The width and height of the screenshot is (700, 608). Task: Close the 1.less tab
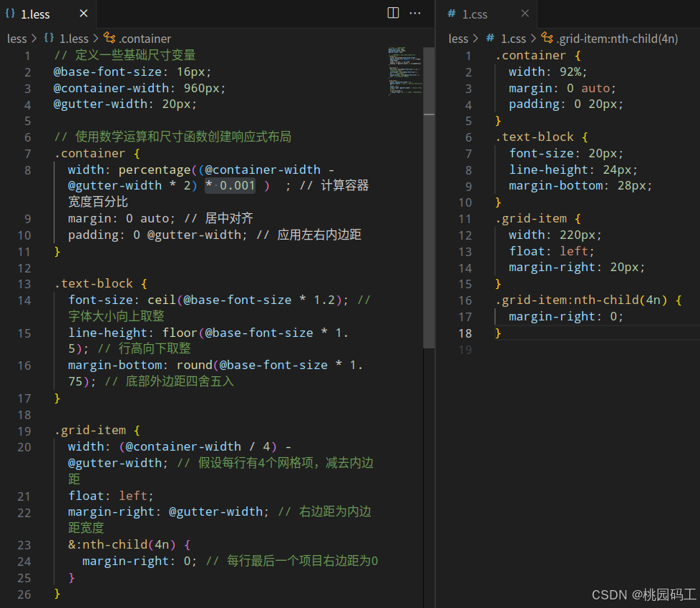84,14
